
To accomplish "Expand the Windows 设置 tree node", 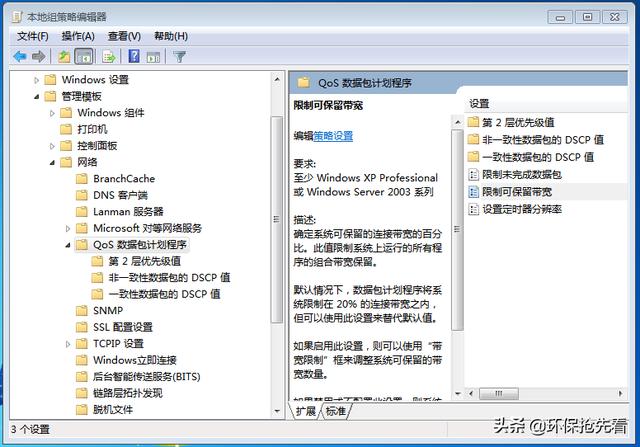I will coord(38,80).
